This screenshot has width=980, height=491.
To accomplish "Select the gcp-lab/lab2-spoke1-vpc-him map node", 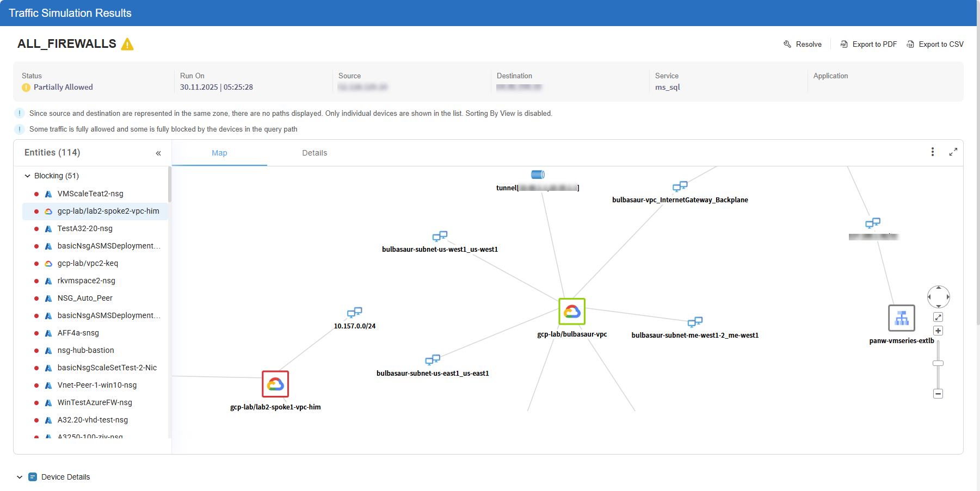I will click(275, 384).
